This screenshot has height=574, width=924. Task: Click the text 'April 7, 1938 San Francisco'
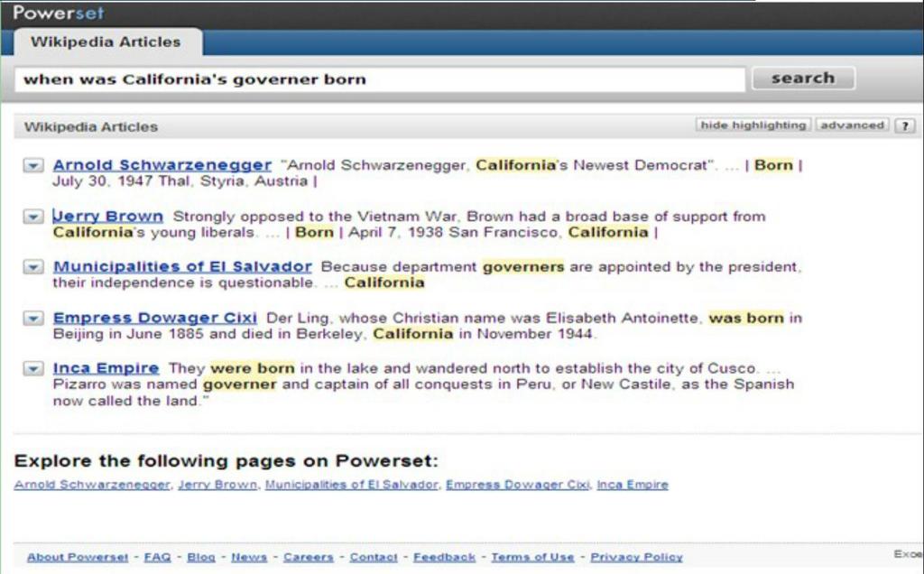[x=453, y=233]
